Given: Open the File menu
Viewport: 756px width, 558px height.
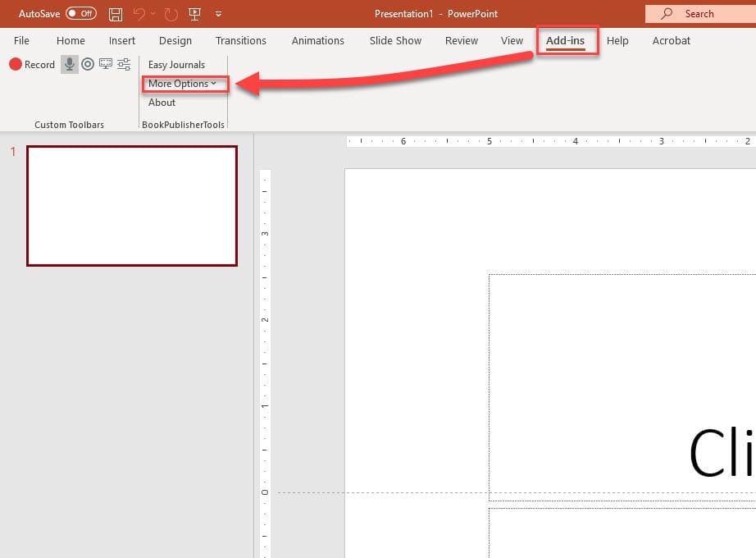Looking at the screenshot, I should (21, 40).
